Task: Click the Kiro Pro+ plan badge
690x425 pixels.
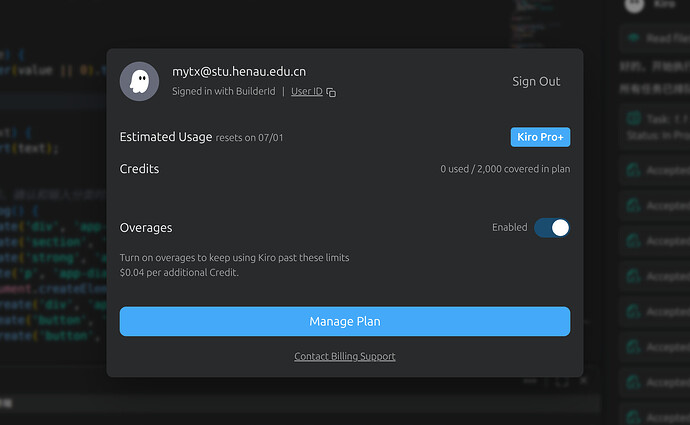Action: (540, 137)
